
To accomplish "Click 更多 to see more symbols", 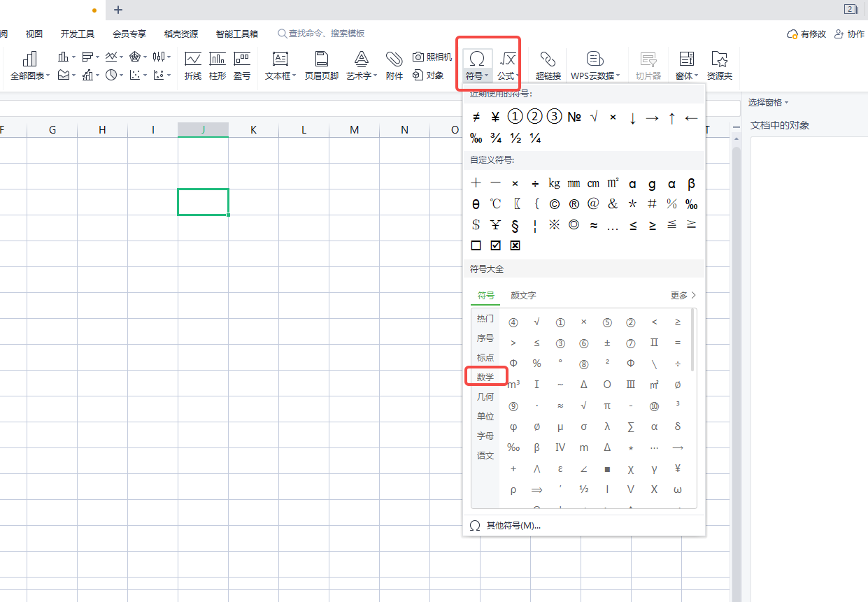I will coord(681,295).
